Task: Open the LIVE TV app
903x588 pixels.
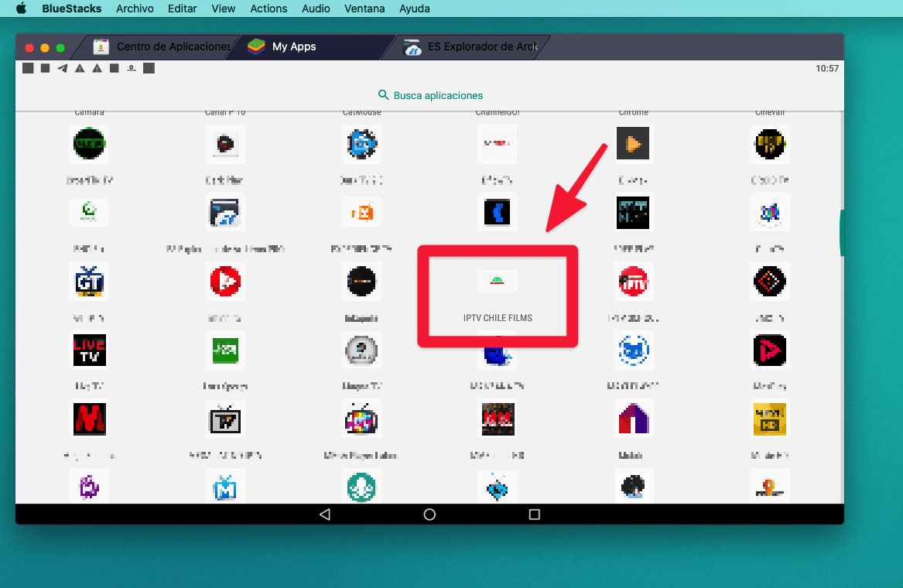Action: point(89,350)
